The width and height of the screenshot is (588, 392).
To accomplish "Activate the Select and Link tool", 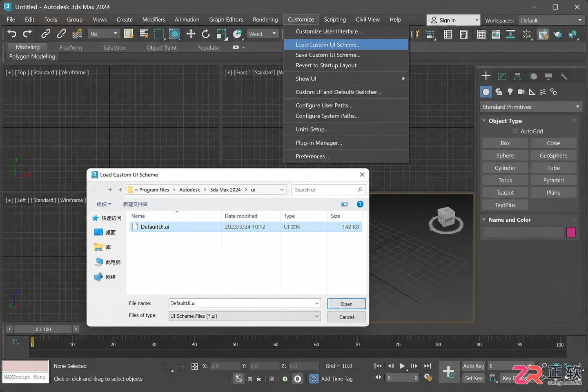I will [46, 34].
